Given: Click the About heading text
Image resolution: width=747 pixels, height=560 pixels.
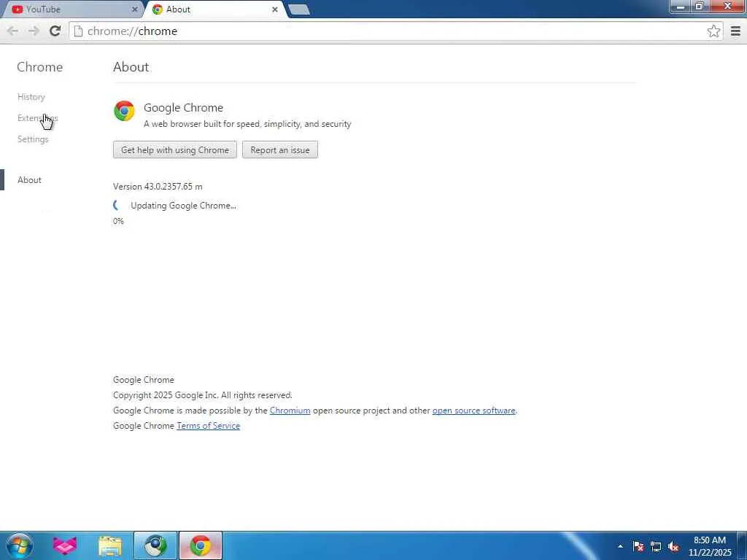Looking at the screenshot, I should click(x=131, y=66).
